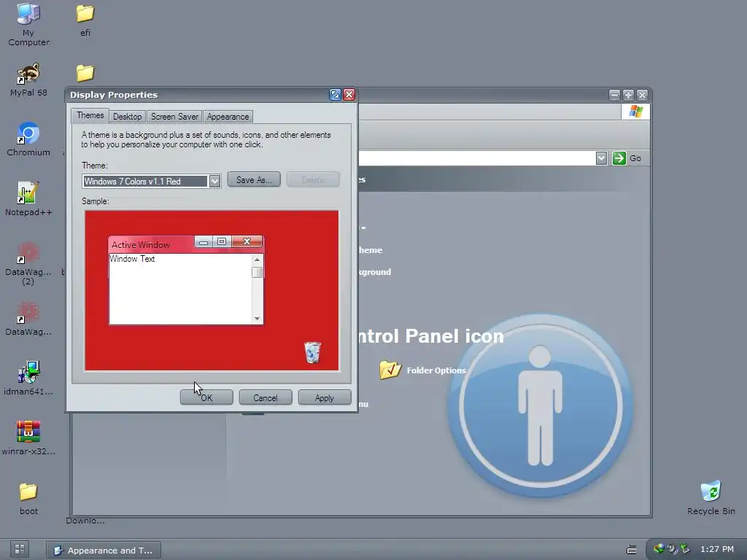Screen dimensions: 747x560
Task: Click the Save As... button
Action: point(254,179)
